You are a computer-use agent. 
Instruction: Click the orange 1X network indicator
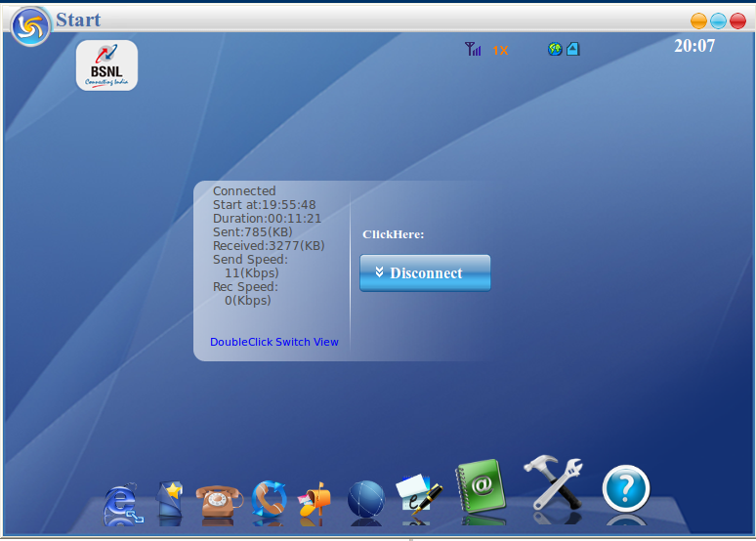pyautogui.click(x=500, y=50)
